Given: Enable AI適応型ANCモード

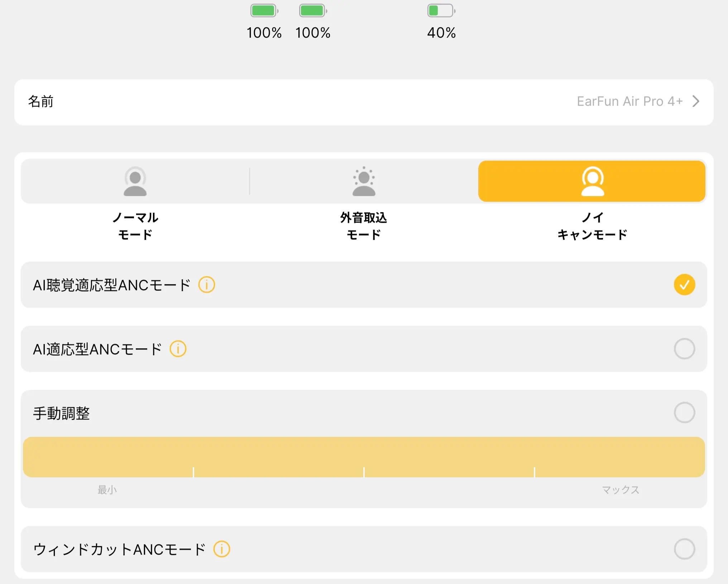Looking at the screenshot, I should coord(684,348).
